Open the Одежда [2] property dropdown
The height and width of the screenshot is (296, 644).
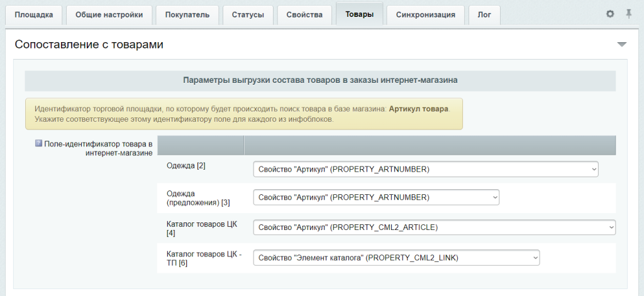pyautogui.click(x=425, y=170)
